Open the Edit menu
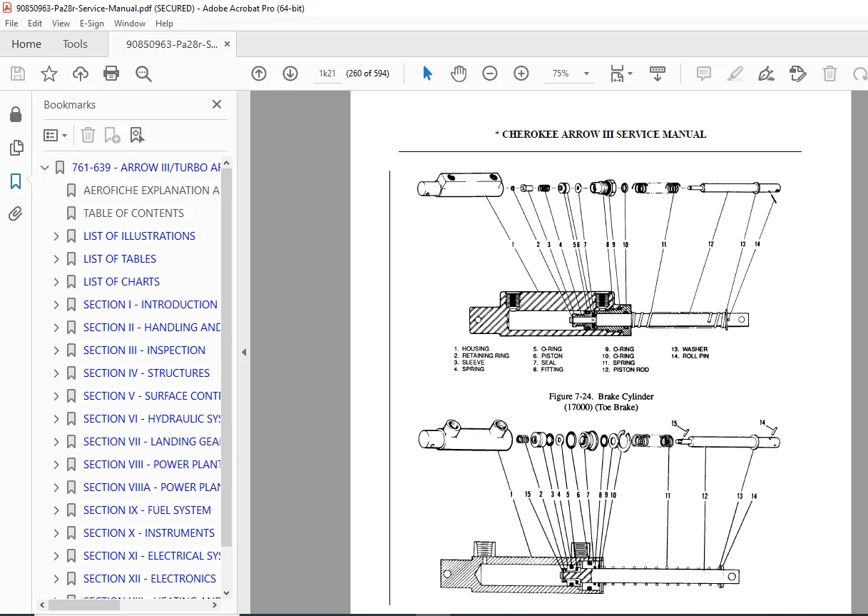The width and height of the screenshot is (868, 616). [x=35, y=24]
